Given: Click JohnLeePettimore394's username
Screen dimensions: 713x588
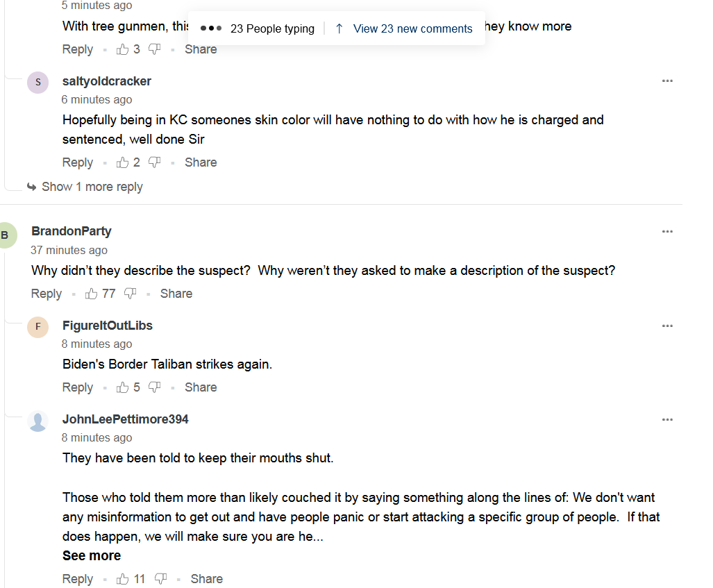Looking at the screenshot, I should 126,419.
